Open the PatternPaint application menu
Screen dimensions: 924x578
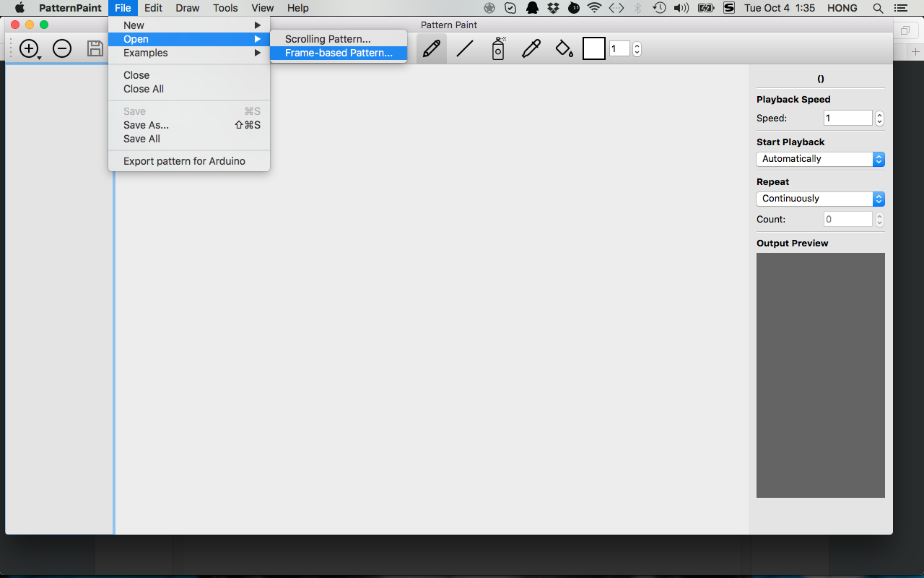[x=70, y=8]
